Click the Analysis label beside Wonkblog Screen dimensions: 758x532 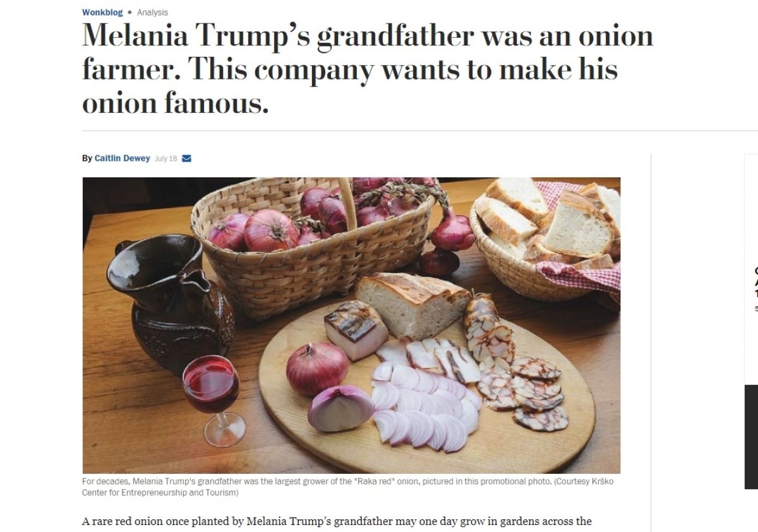click(152, 13)
